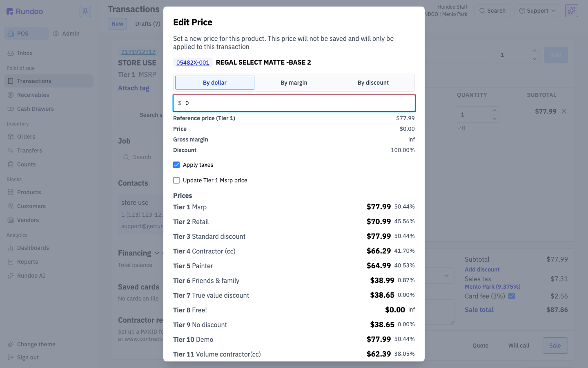Screen dimensions: 588x368
Task: Click the Search button in top bar
Action: (492, 11)
